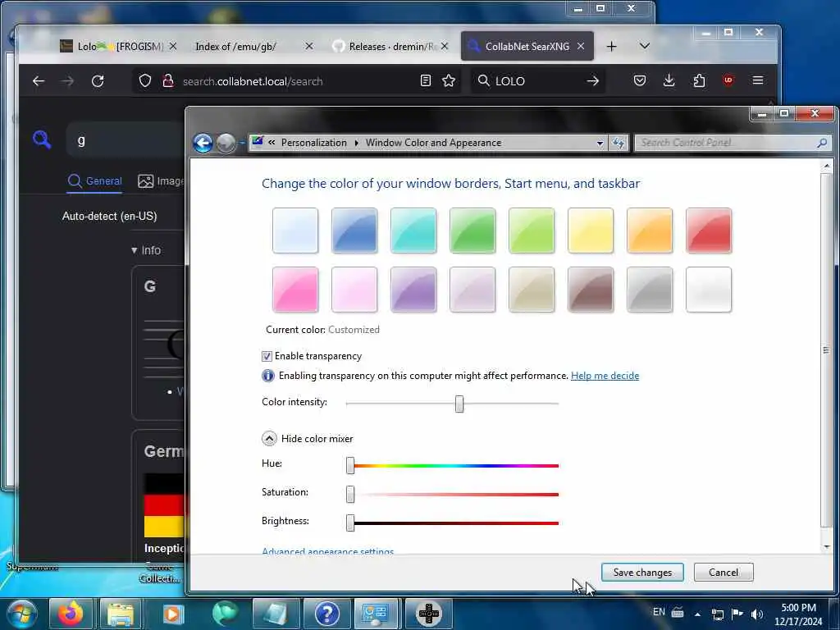Open the uBlock Origin extension icon
This screenshot has width=840, height=630.
pyautogui.click(x=728, y=80)
